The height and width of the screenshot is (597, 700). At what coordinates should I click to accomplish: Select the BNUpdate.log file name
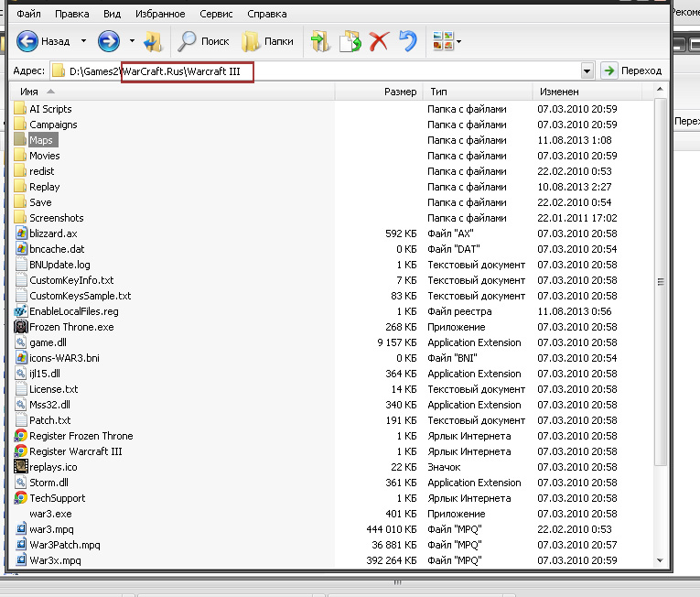(x=59, y=265)
